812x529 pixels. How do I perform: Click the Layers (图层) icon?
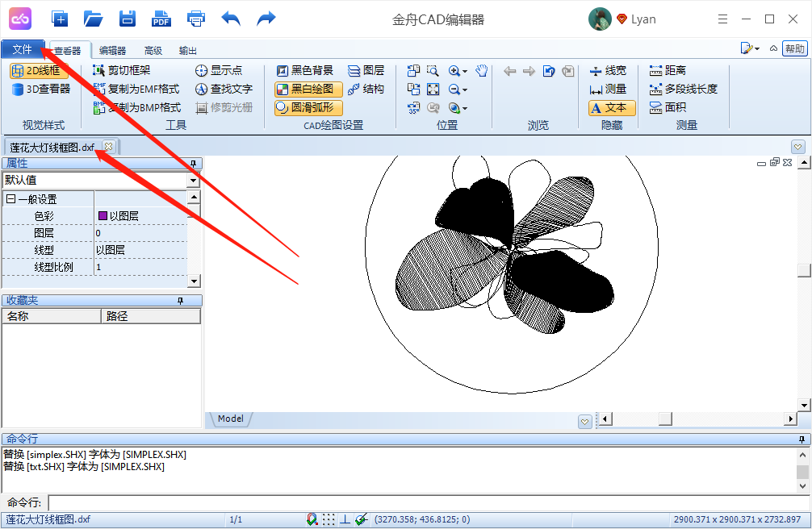366,71
